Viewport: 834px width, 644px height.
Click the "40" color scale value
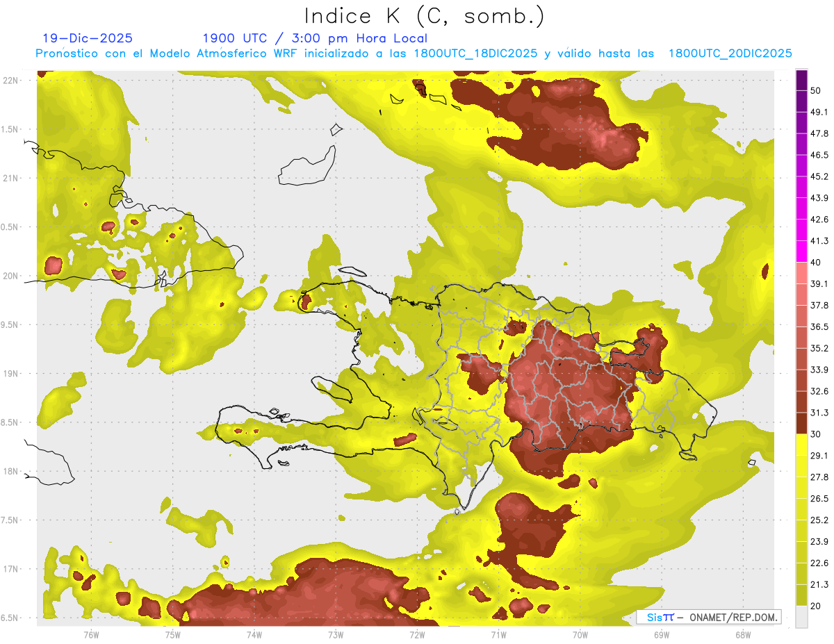(x=816, y=263)
